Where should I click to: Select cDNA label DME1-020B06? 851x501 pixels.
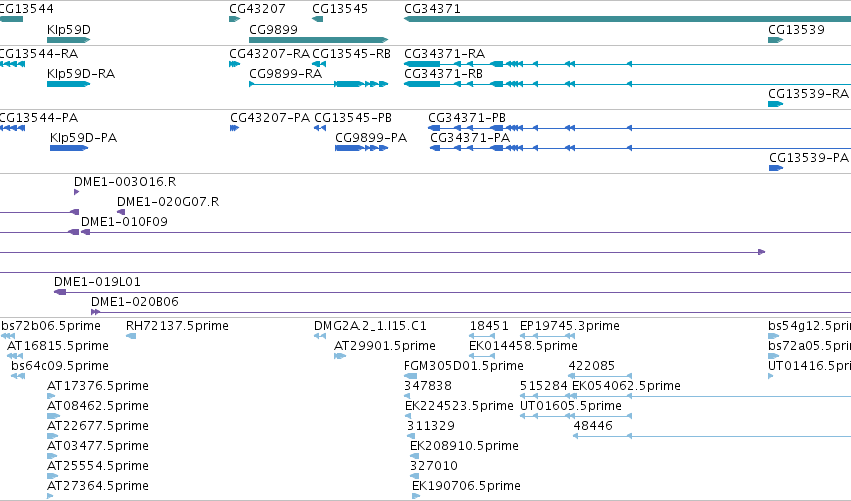[x=135, y=302]
